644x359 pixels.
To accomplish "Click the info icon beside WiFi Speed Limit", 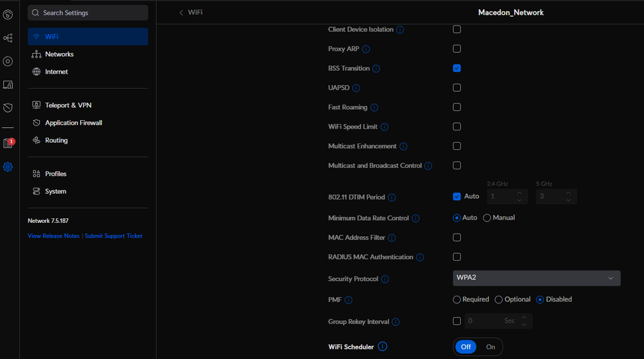I will coord(385,127).
